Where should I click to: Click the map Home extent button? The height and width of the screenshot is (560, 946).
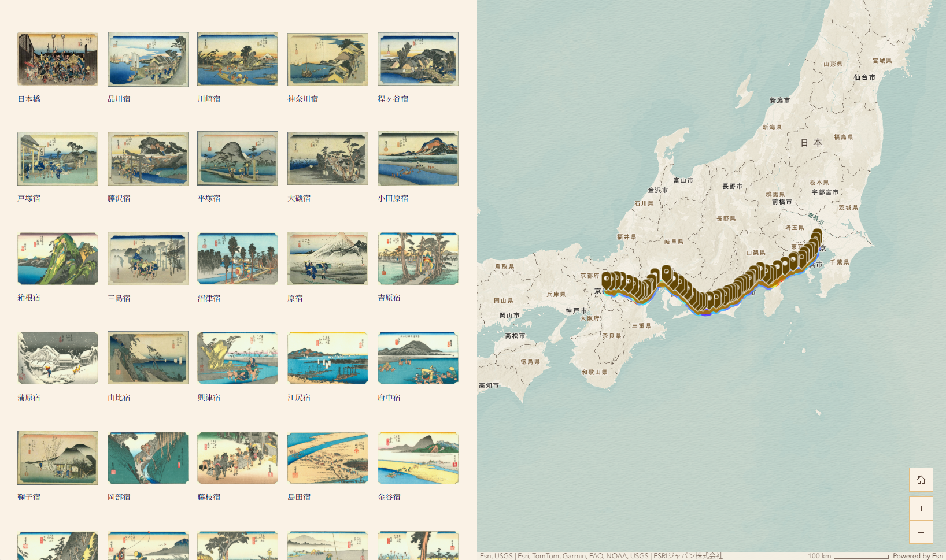click(x=921, y=480)
